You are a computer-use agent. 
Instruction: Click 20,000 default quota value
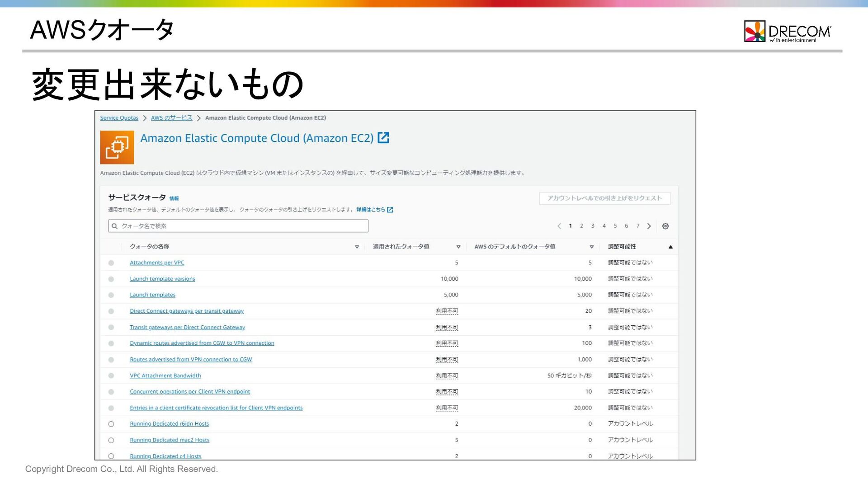[x=583, y=408]
